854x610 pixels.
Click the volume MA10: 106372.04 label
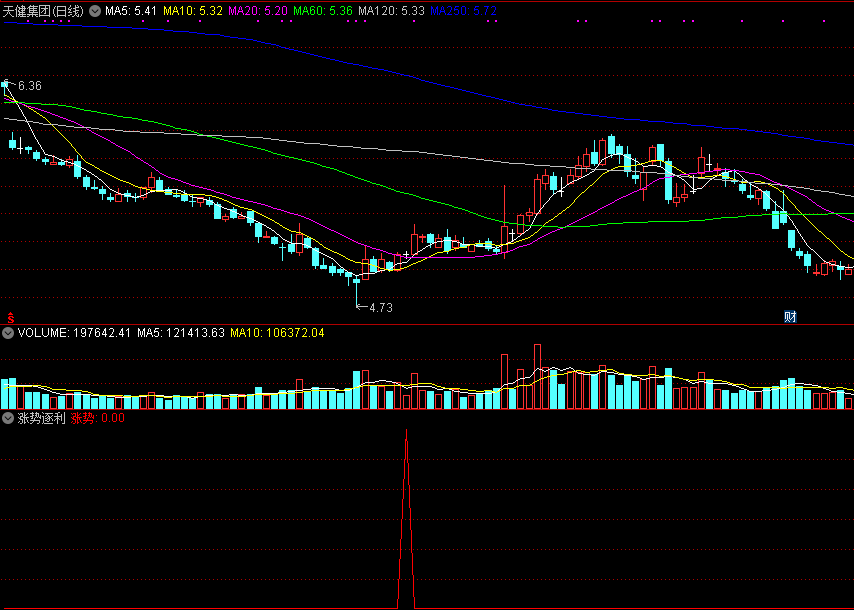coord(277,333)
